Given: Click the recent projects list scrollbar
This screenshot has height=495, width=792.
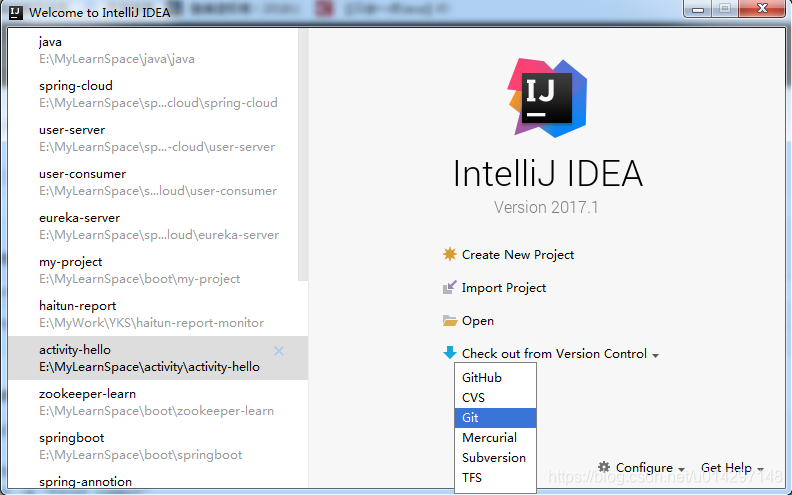Looking at the screenshot, I should tap(303, 154).
